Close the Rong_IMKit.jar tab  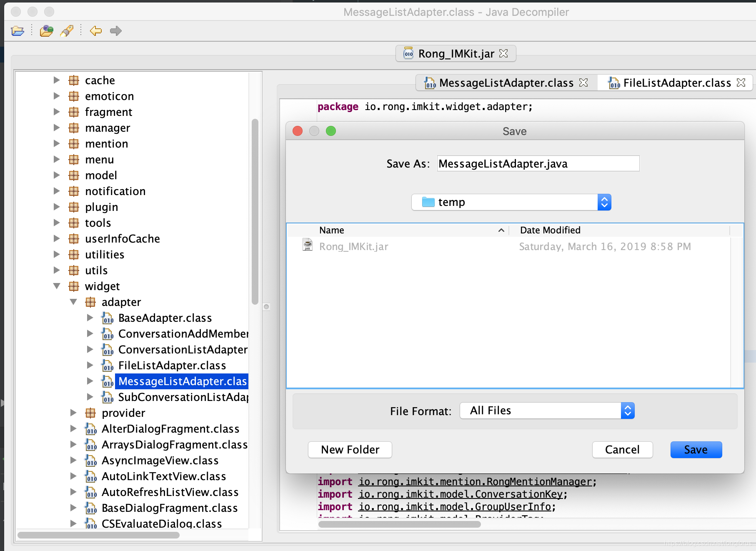tap(503, 53)
